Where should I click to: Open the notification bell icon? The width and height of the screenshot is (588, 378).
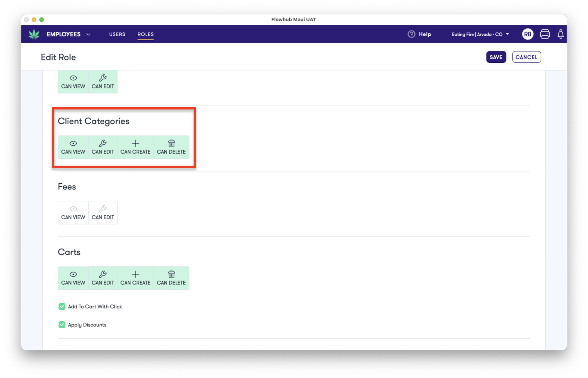coord(560,34)
